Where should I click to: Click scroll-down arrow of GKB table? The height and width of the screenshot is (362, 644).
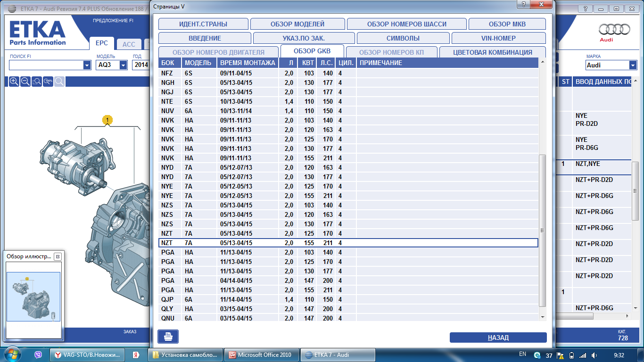pos(542,317)
